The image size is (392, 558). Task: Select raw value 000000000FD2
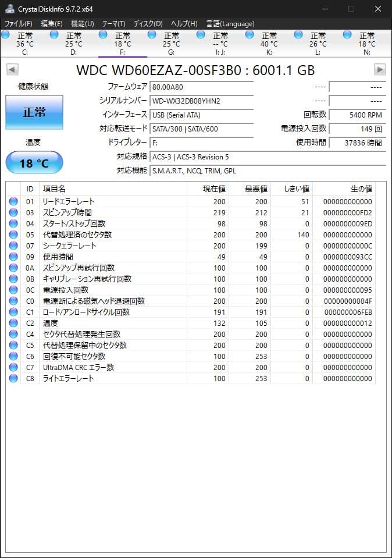tap(348, 213)
